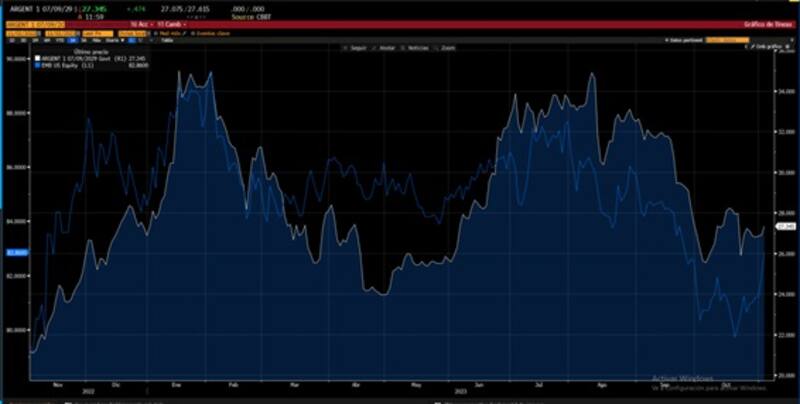Click the Eventos clave option
The width and height of the screenshot is (800, 404).
click(x=204, y=32)
